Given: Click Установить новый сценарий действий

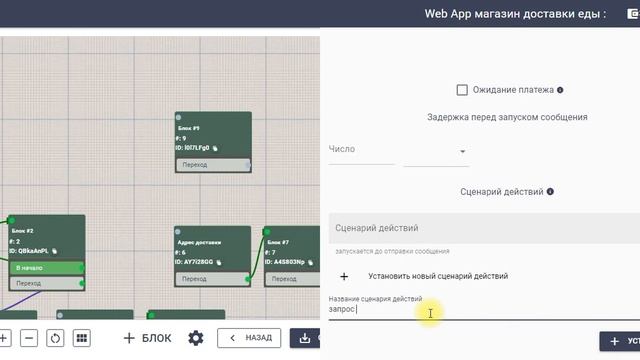Looking at the screenshot, I should click(x=438, y=276).
